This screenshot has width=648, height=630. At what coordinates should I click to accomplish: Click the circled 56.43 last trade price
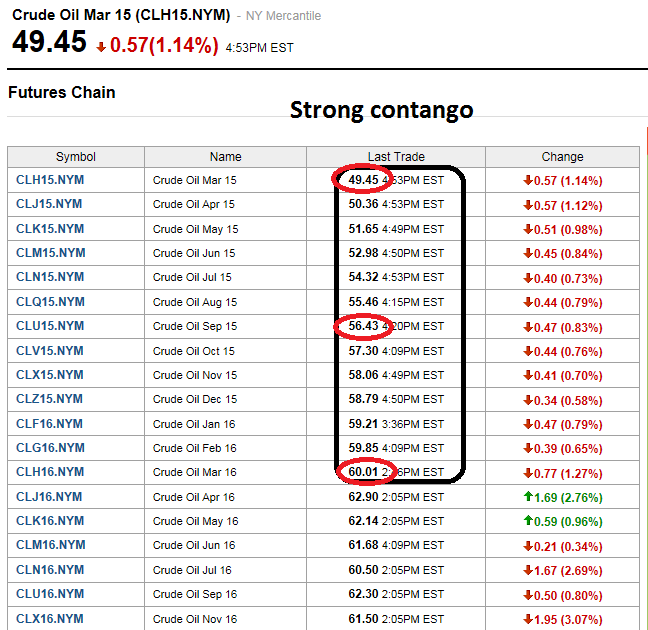pos(363,326)
